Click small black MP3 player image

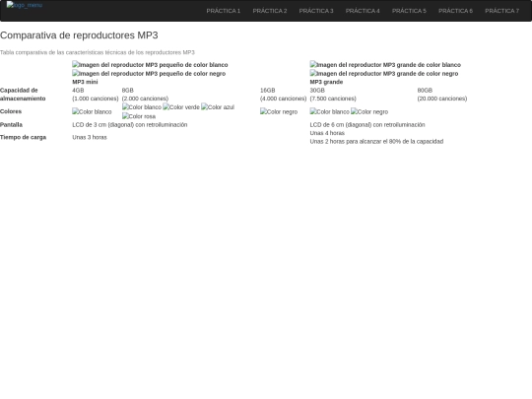tap(149, 73)
